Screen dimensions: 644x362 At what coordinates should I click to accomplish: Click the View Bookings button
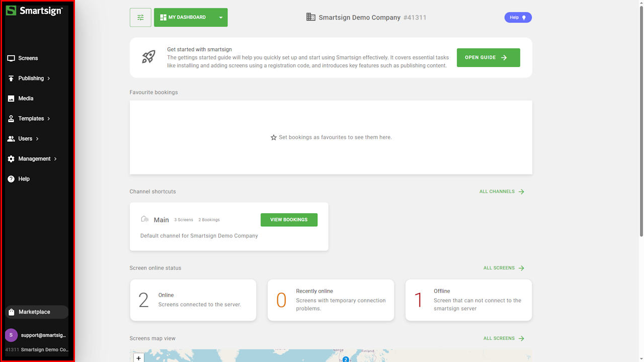pos(289,220)
